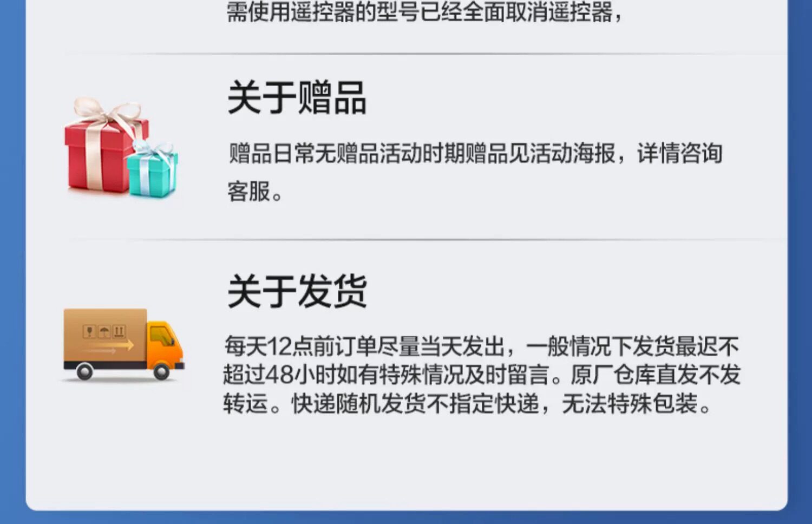This screenshot has width=812, height=524.
Task: Click the fragile symbols on truck cargo
Action: tap(104, 331)
